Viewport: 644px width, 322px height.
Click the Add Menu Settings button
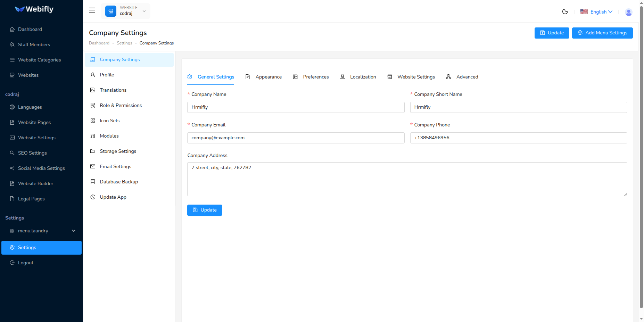602,33
